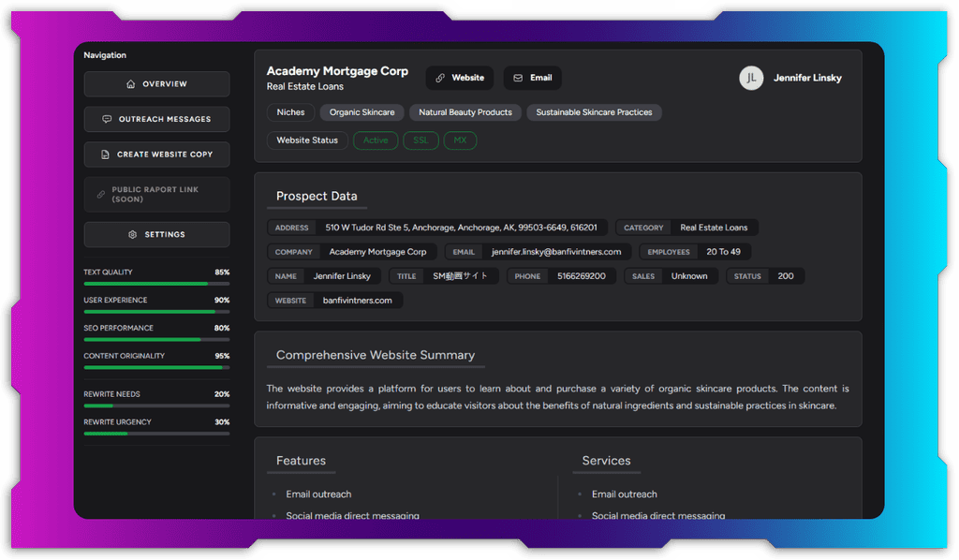Open Create Website Copy page
Image resolution: width=959 pixels, height=560 pixels.
156,155
